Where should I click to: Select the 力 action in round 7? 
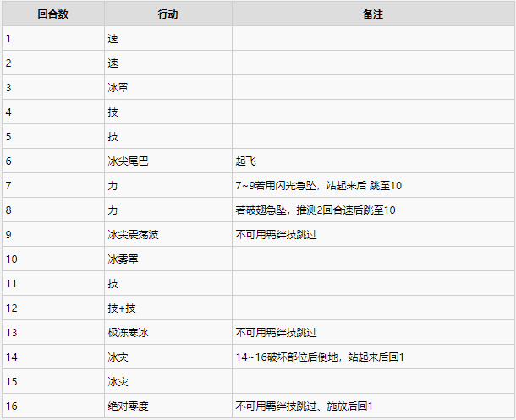coord(113,186)
